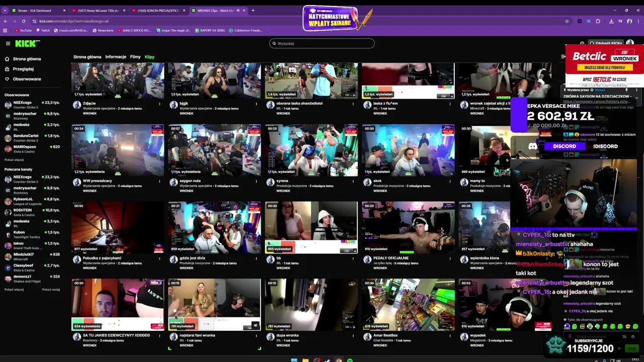Open the Nowa karta bookmark
The image size is (644, 362).
pyautogui.click(x=103, y=30)
